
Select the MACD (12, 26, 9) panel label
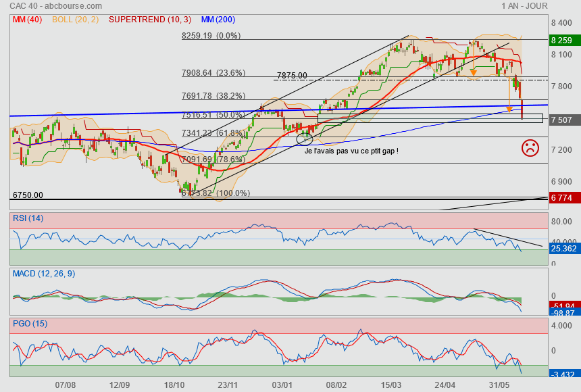coord(44,274)
